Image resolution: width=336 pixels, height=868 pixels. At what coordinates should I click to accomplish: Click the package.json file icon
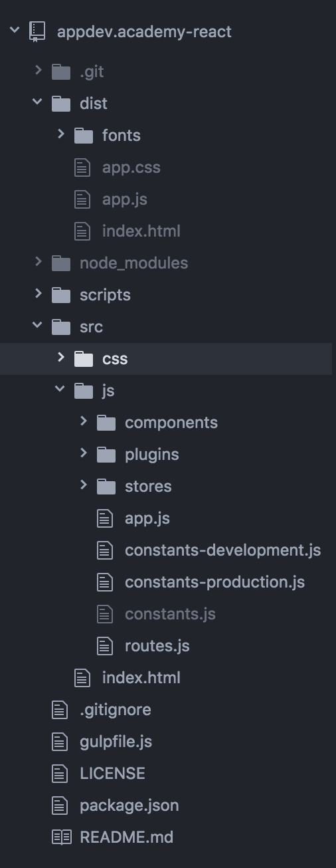click(60, 805)
